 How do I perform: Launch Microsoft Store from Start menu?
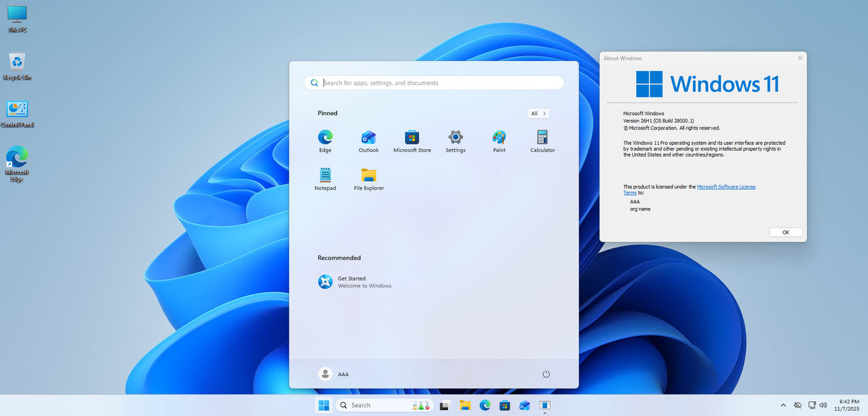tap(412, 141)
